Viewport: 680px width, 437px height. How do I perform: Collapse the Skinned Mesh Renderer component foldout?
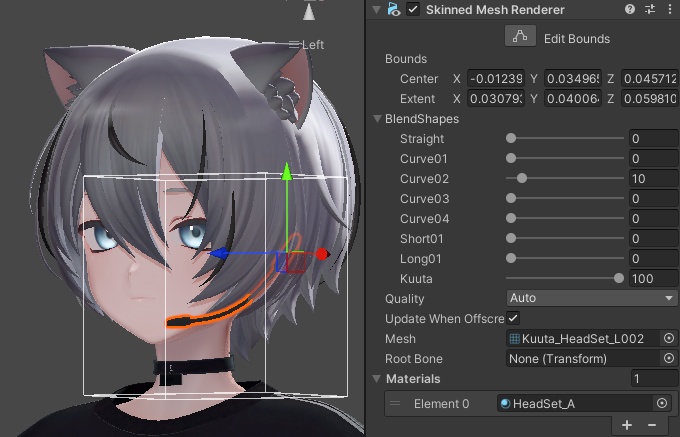(376, 9)
